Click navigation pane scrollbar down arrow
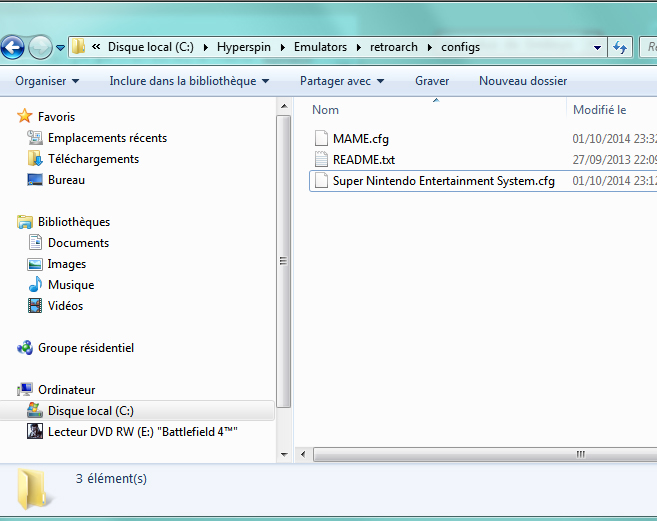 (x=284, y=454)
